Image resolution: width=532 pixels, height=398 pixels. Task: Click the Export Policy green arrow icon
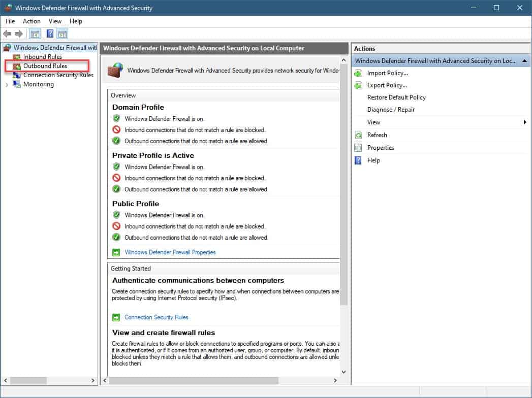tap(358, 85)
